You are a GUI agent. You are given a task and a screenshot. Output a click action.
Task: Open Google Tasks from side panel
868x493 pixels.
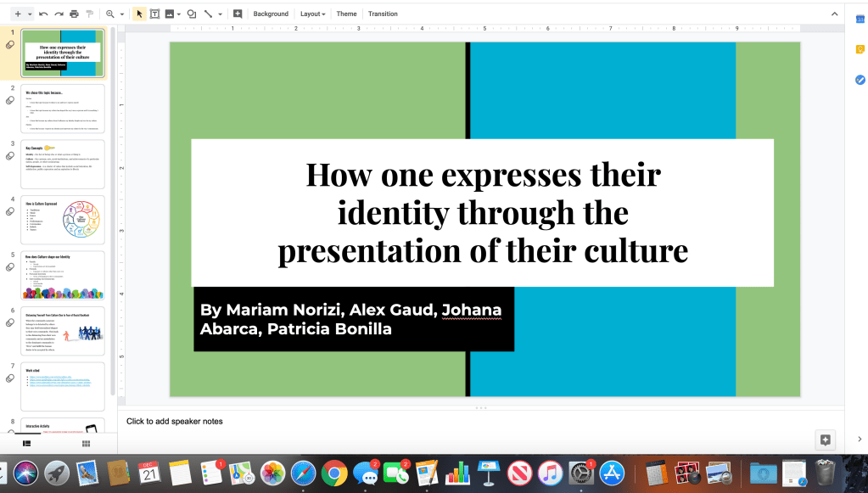860,80
